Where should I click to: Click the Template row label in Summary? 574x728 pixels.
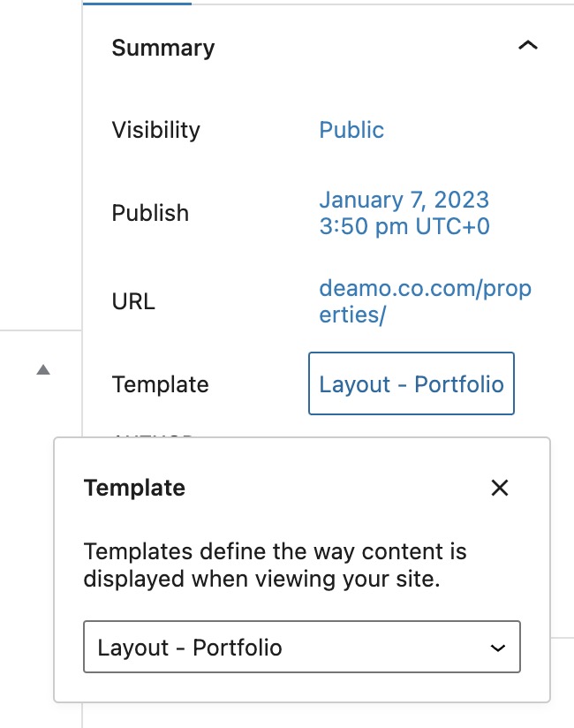coord(160,384)
